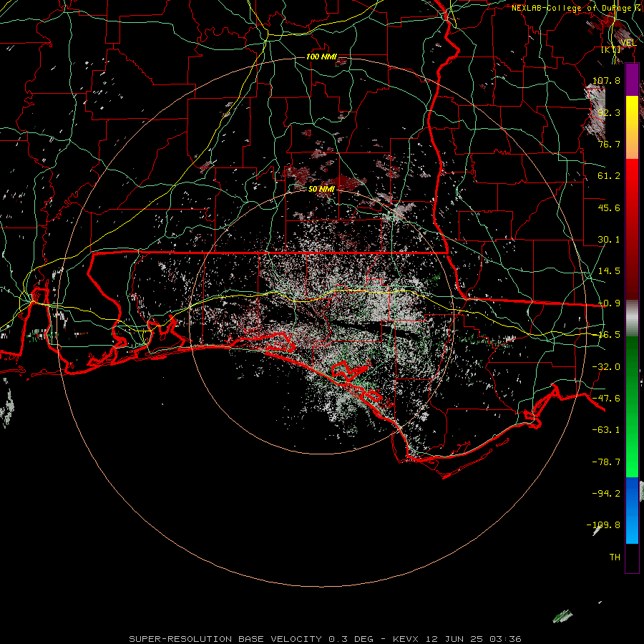
Task: Click the -0.9 velocity scale label
Action: (x=609, y=303)
